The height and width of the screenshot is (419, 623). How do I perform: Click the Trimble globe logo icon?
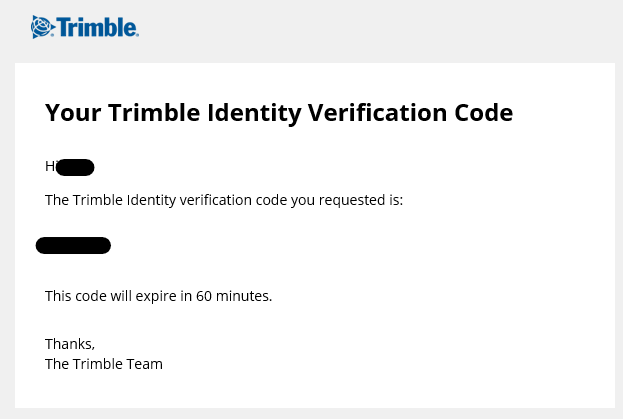[43, 27]
